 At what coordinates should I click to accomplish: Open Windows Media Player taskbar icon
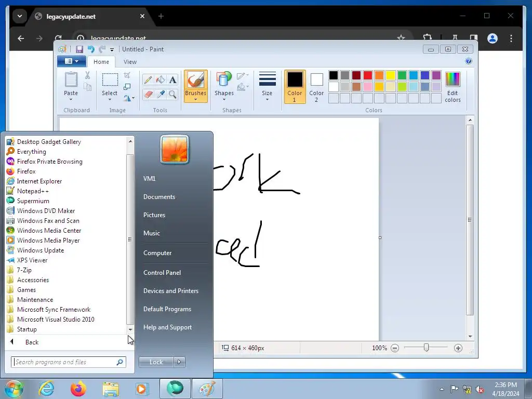(142, 389)
